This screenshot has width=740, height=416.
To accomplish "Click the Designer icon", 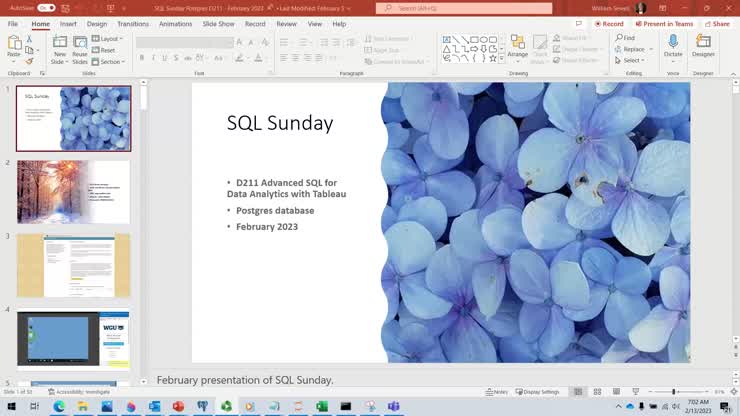I will (x=703, y=42).
